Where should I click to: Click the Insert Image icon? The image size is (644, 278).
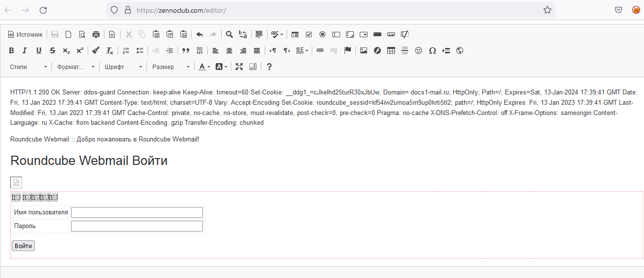pyautogui.click(x=364, y=50)
